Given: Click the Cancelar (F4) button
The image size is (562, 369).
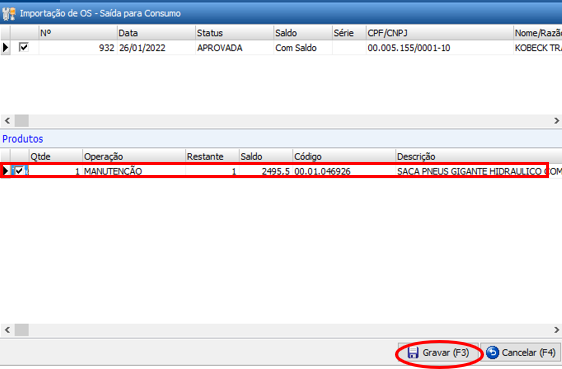Looking at the screenshot, I should point(521,353).
